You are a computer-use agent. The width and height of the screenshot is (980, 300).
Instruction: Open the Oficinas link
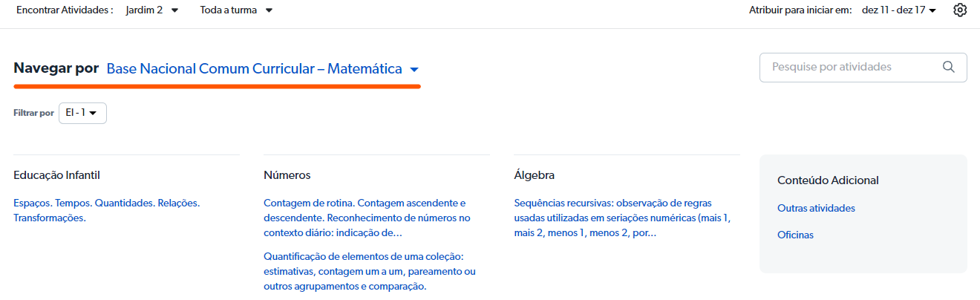795,235
